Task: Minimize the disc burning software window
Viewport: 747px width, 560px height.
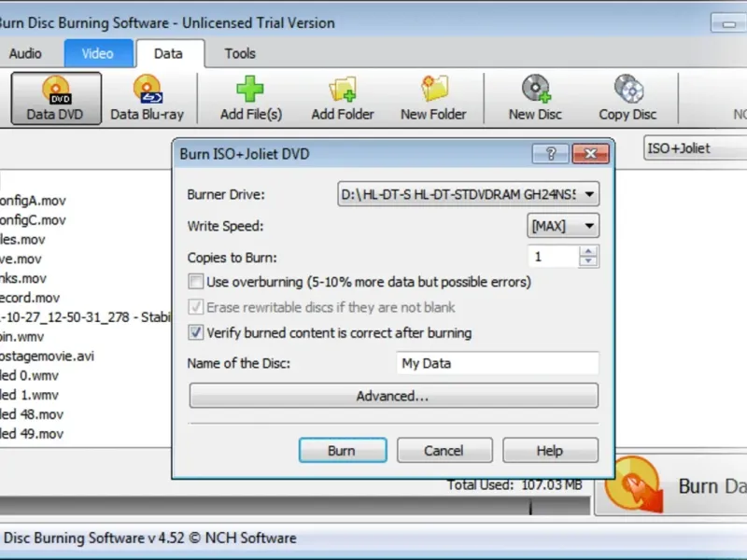Action: 728,23
